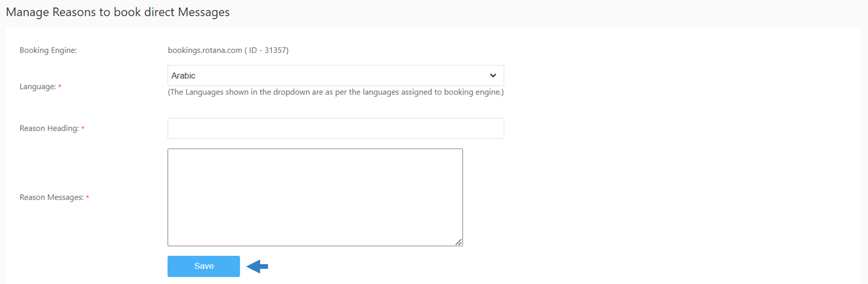
Task: Click the red asterisk beside Reason Messages
Action: (87, 197)
